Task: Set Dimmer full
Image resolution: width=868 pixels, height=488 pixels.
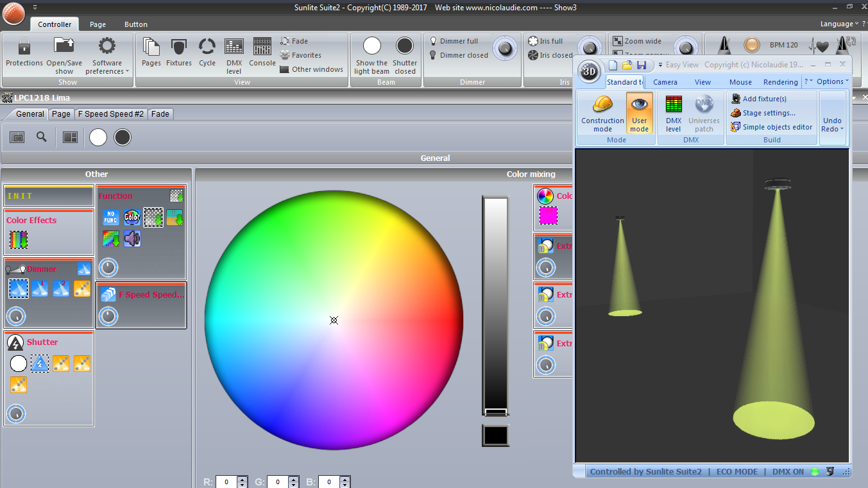Action: click(454, 41)
